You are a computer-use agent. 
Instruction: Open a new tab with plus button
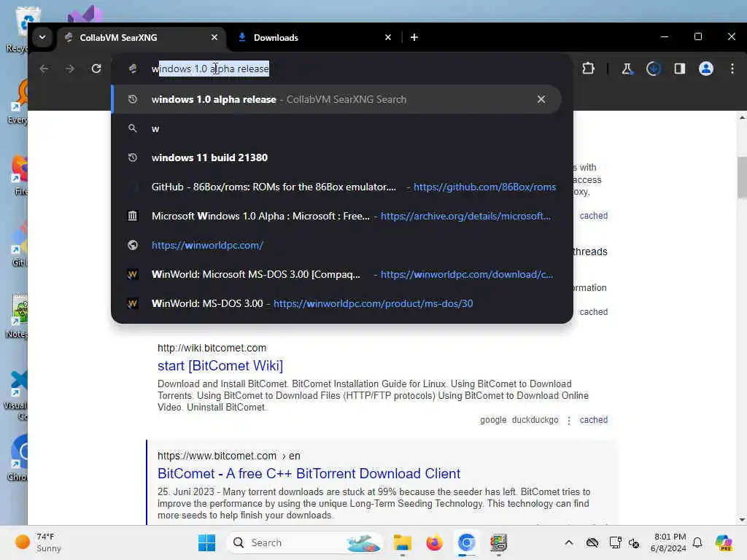click(414, 37)
